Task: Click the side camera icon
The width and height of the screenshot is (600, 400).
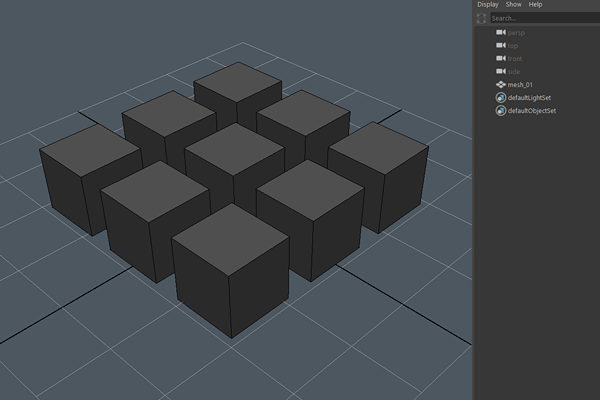Action: tap(501, 71)
